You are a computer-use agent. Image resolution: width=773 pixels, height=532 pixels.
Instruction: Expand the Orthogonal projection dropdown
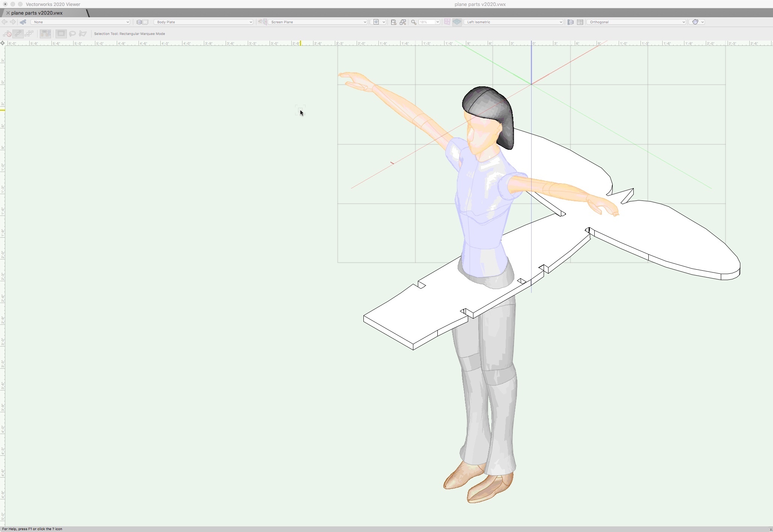pos(636,22)
